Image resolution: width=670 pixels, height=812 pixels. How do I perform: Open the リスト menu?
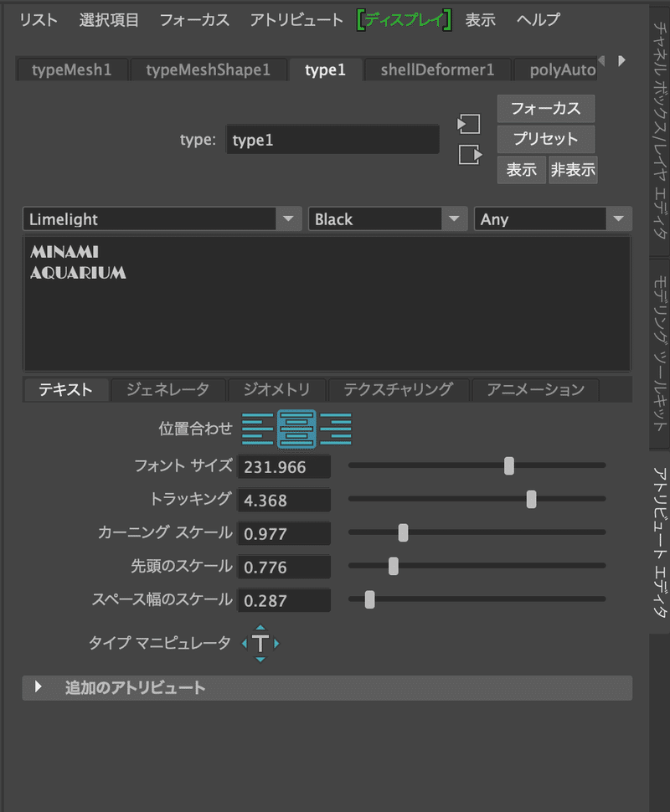(39, 20)
